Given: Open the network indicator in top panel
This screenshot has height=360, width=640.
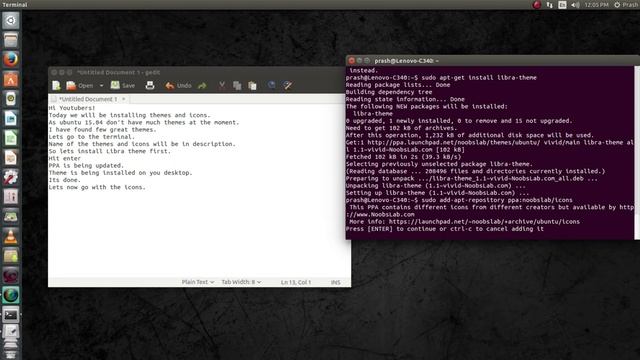Looking at the screenshot, I should coord(549,5).
